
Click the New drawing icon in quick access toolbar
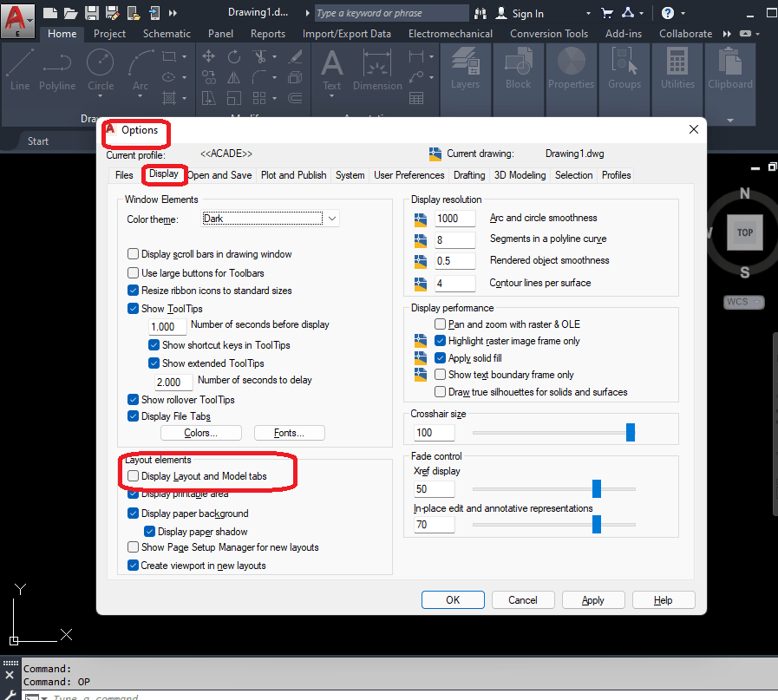[49, 12]
